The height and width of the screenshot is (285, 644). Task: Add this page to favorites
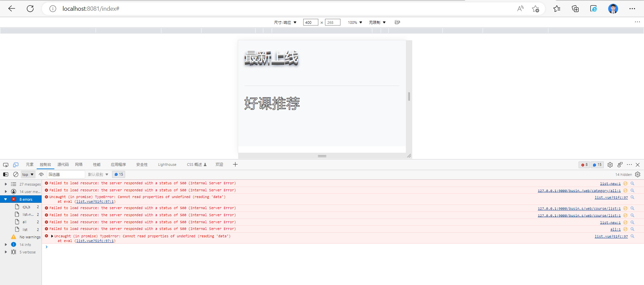[536, 9]
